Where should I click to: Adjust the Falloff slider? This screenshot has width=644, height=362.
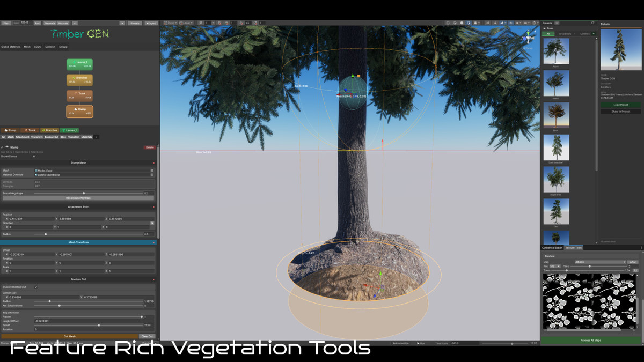(87, 325)
